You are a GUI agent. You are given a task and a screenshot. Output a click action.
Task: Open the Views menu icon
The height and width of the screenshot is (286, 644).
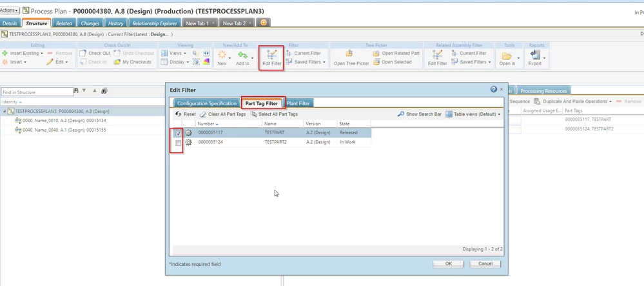pos(164,53)
